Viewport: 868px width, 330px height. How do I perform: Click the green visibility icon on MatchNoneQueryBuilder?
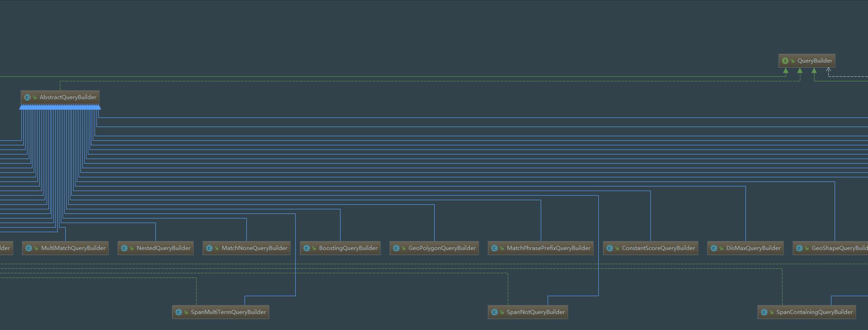point(216,248)
